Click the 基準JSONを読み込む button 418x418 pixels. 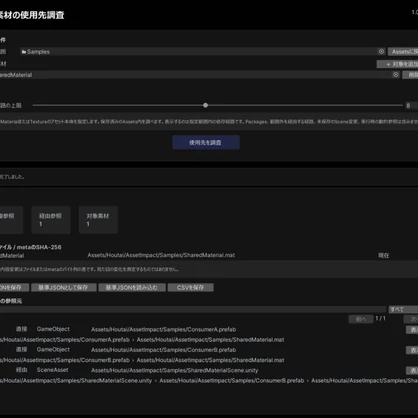[132, 287]
